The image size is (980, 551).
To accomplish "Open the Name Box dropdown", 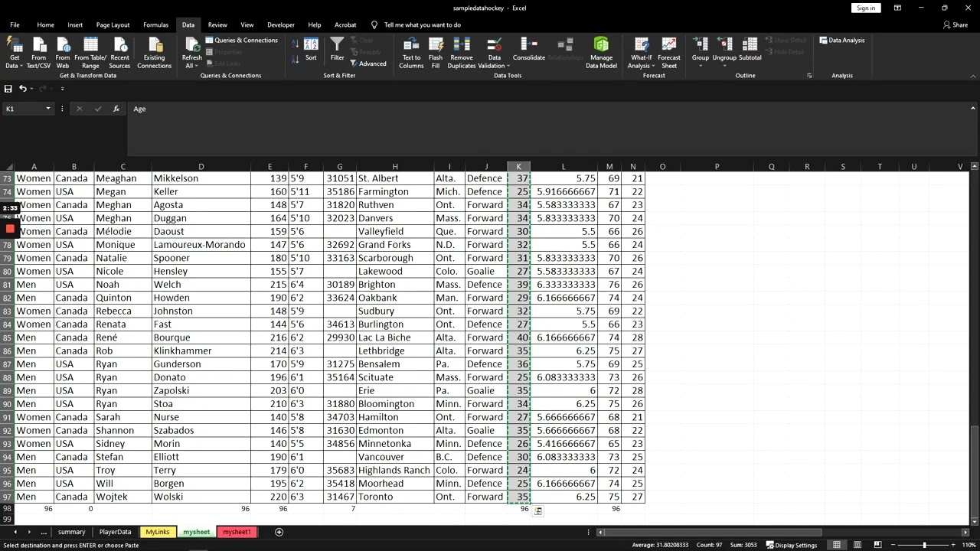I will [x=48, y=109].
